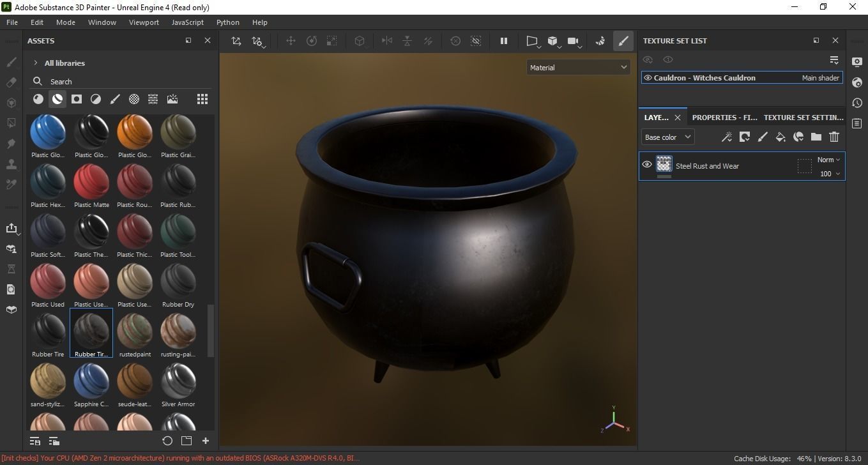This screenshot has height=465, width=868.
Task: Open Display settings camera icon on right dock
Action: [857, 62]
